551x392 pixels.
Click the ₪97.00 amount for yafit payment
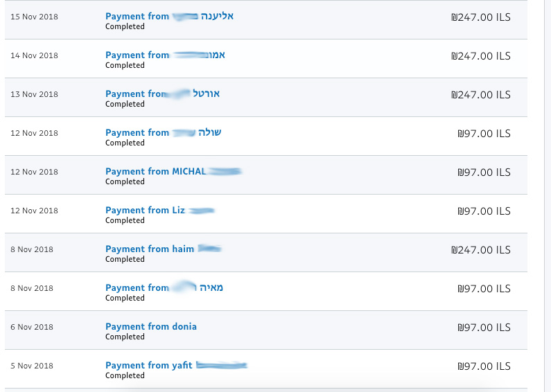pyautogui.click(x=484, y=366)
